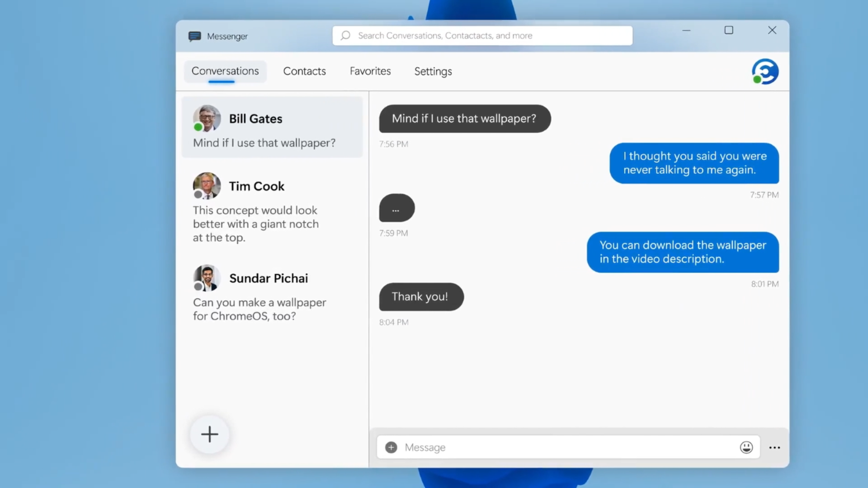Screen dimensions: 868x488
Task: Click the more options icon in message bar
Action: [x=774, y=447]
